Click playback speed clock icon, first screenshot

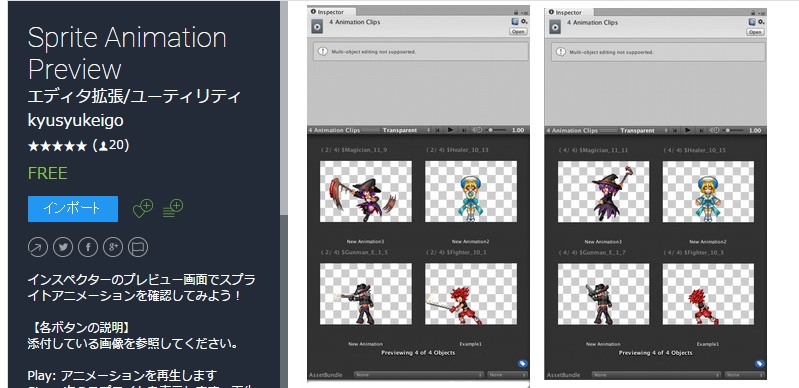click(477, 131)
